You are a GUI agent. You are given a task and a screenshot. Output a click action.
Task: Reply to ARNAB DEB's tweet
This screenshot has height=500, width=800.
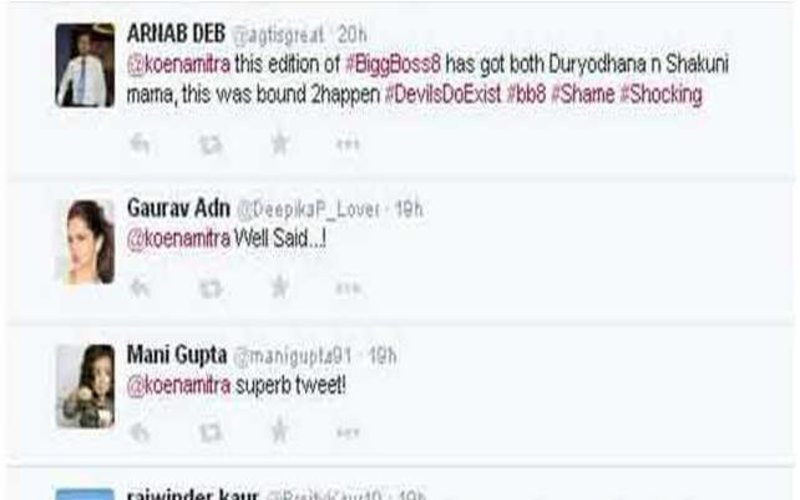(139, 144)
